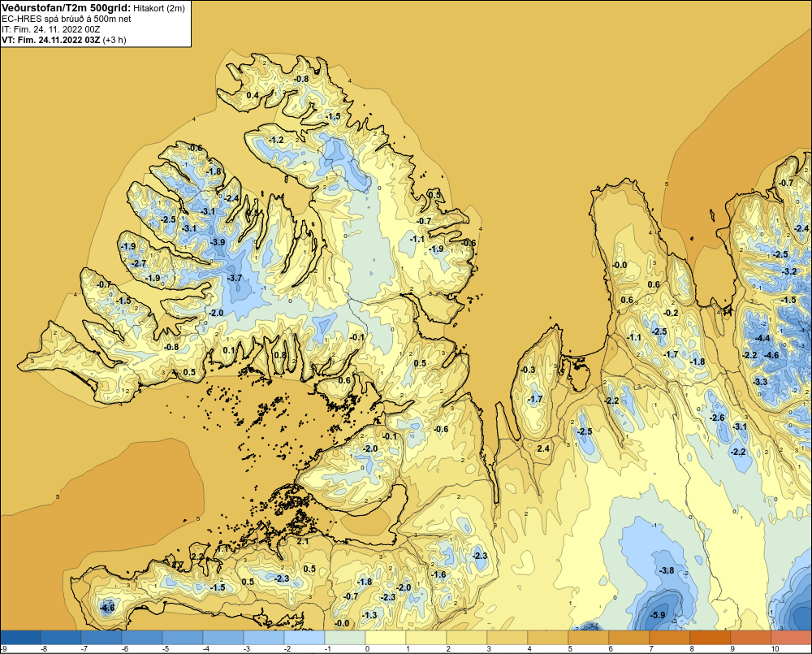Select the -1.6 temperature label

438,574
